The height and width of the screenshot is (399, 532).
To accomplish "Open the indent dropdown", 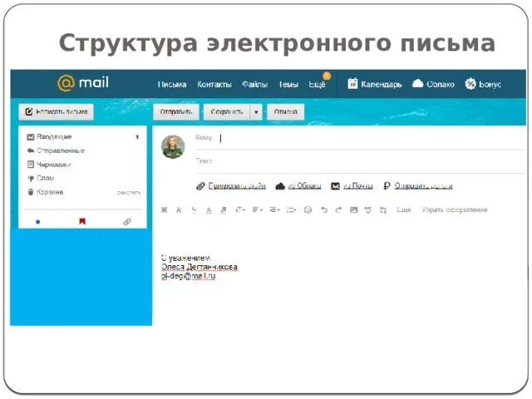I will [x=274, y=210].
